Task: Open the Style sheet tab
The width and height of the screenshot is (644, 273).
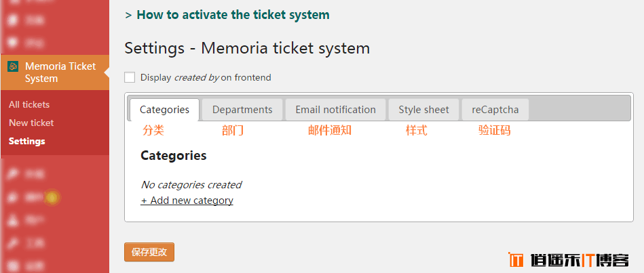Action: [x=423, y=110]
